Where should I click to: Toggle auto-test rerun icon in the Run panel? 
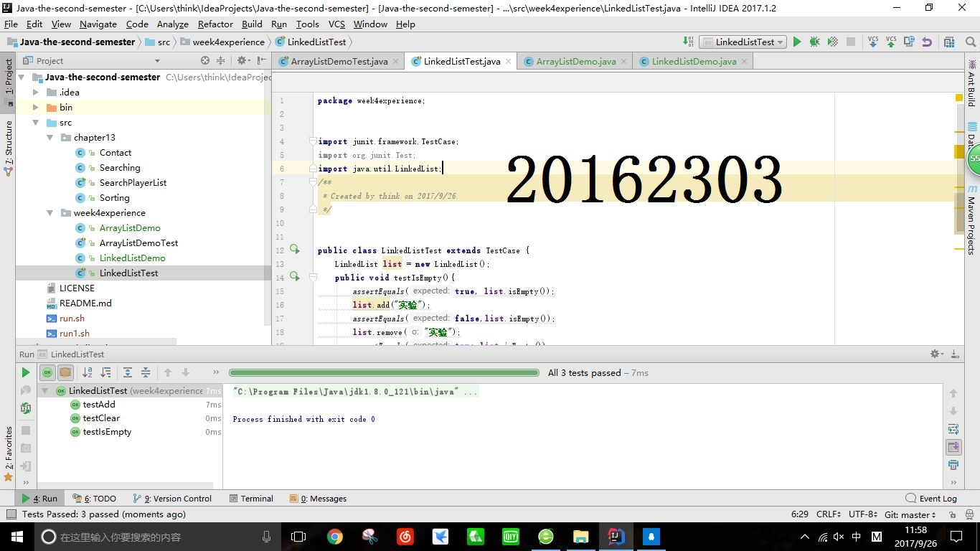click(x=26, y=408)
